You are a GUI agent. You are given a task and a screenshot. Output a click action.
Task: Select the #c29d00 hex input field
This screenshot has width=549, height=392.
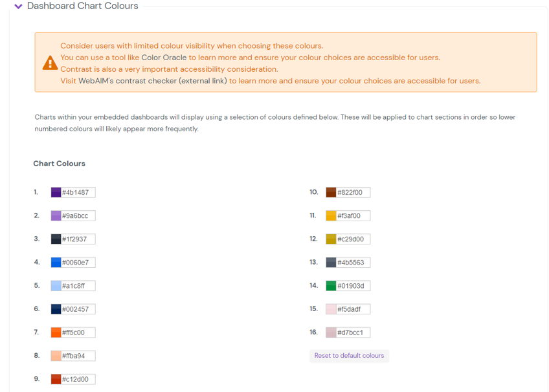tap(353, 239)
